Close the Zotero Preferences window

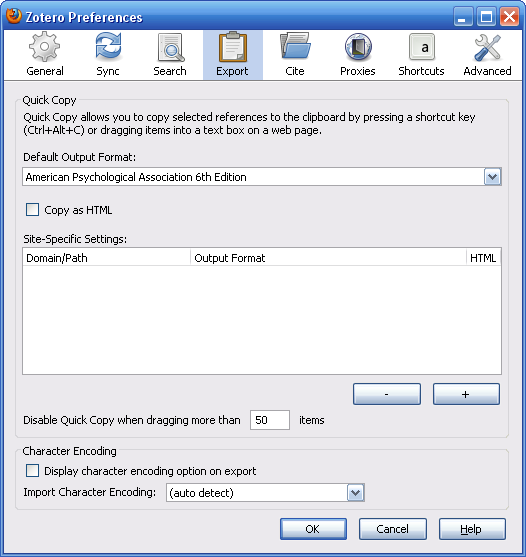pyautogui.click(x=509, y=17)
